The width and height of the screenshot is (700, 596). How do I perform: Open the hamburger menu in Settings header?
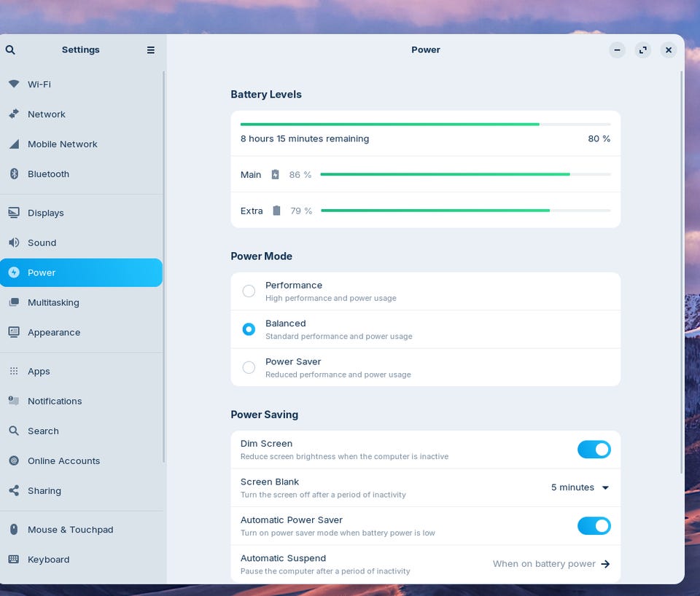pos(151,50)
